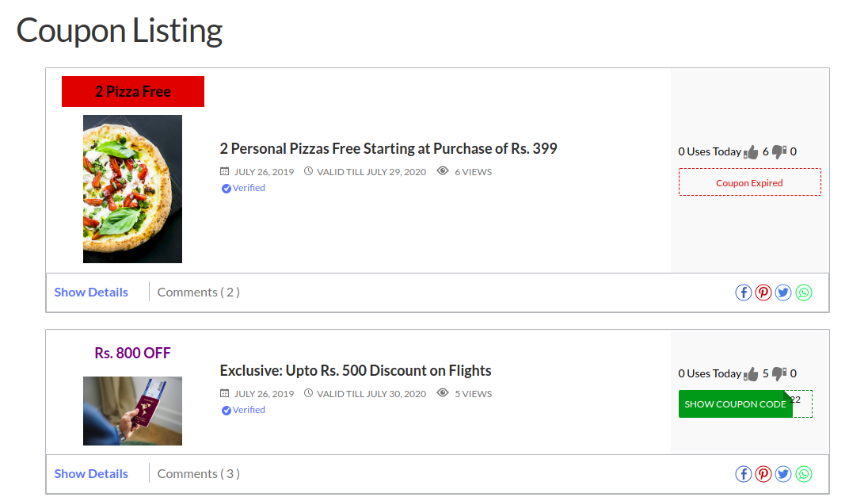Screen dimensions: 868x501
Task: Like the flights discount coupon
Action: [752, 373]
